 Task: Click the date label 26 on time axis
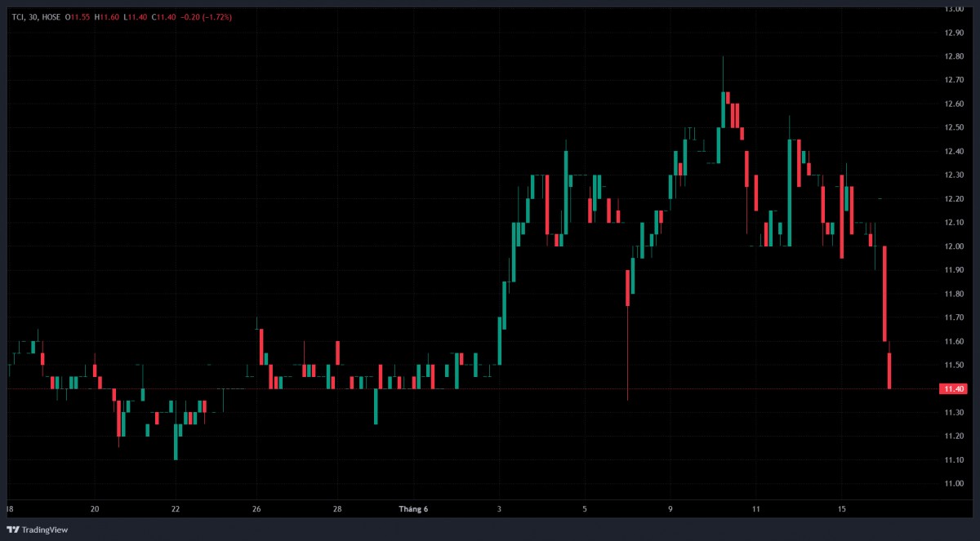(x=256, y=509)
